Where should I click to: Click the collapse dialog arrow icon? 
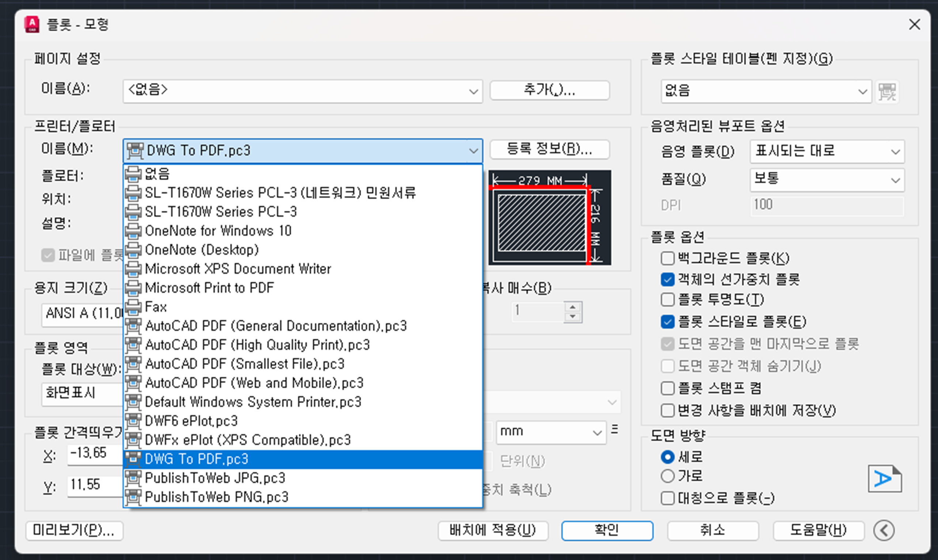[884, 530]
